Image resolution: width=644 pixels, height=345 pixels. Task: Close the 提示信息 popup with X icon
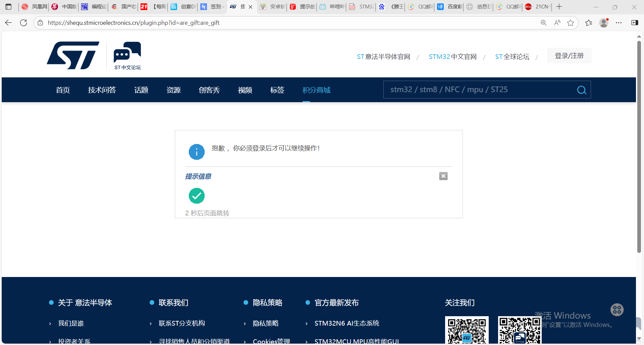click(x=443, y=176)
